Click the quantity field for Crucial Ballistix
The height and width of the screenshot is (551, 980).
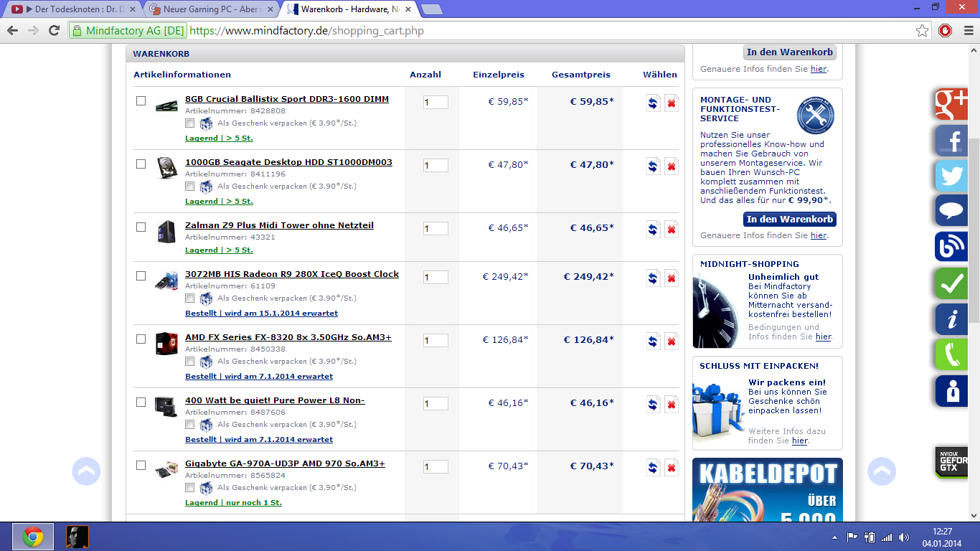point(435,103)
